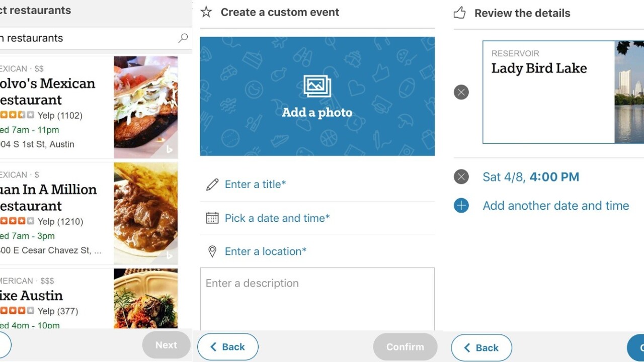Remove the Sat 4/8 4:00 PM entry
The width and height of the screenshot is (644, 362).
tap(461, 176)
